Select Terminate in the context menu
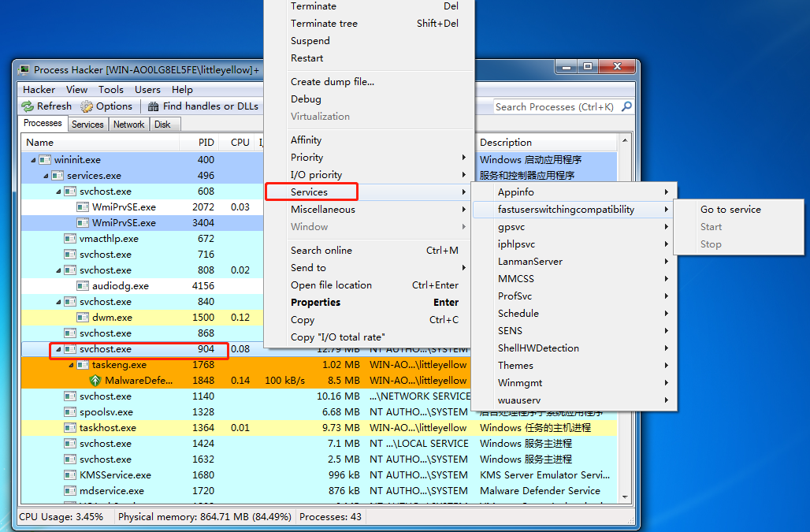Viewport: 810px width, 532px height. coord(370,6)
